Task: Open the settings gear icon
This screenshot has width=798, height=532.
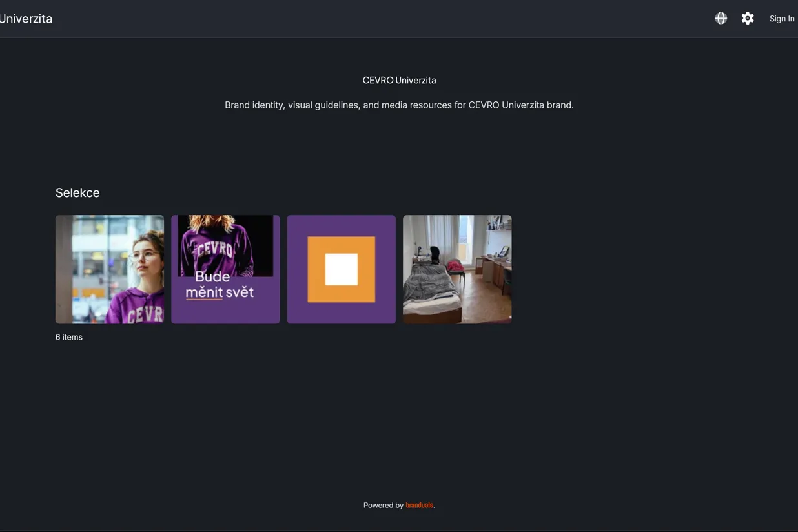Action: (x=748, y=19)
